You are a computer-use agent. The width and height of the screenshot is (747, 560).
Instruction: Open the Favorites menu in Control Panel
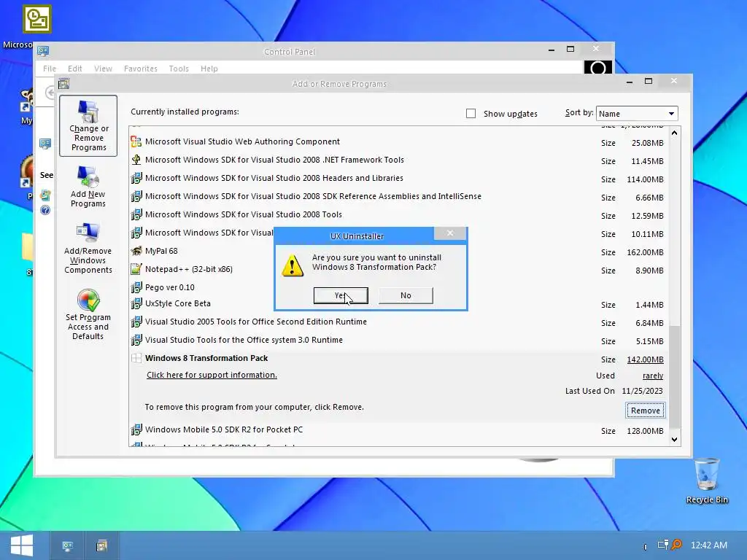[x=141, y=69]
